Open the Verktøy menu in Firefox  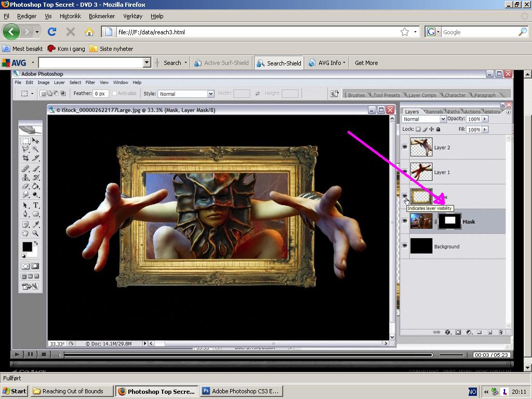pos(132,16)
